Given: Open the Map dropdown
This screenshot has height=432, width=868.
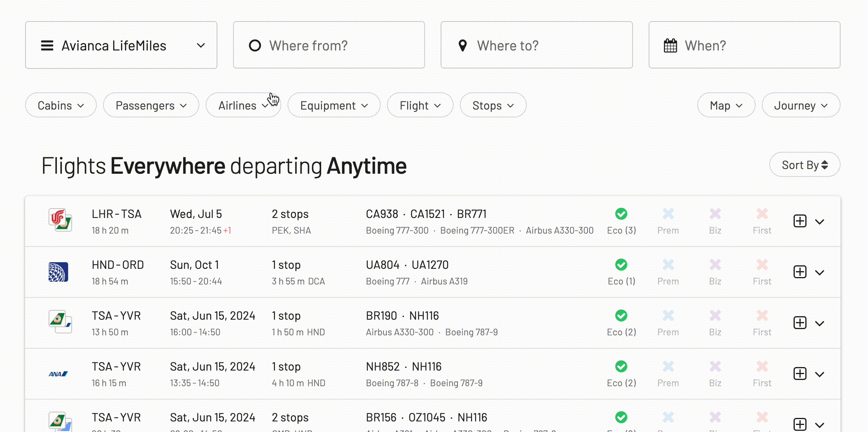Looking at the screenshot, I should pyautogui.click(x=726, y=105).
